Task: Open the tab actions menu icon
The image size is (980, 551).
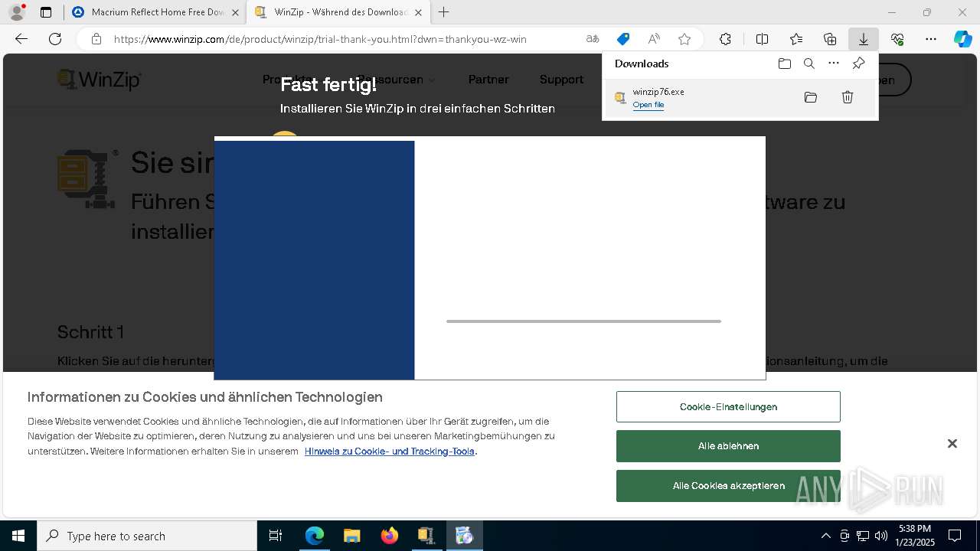Action: click(46, 12)
